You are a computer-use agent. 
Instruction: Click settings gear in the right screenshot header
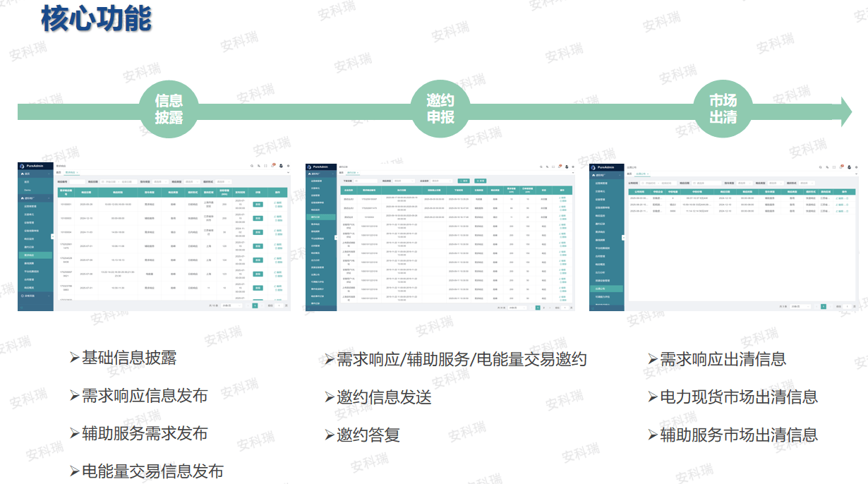(x=857, y=167)
